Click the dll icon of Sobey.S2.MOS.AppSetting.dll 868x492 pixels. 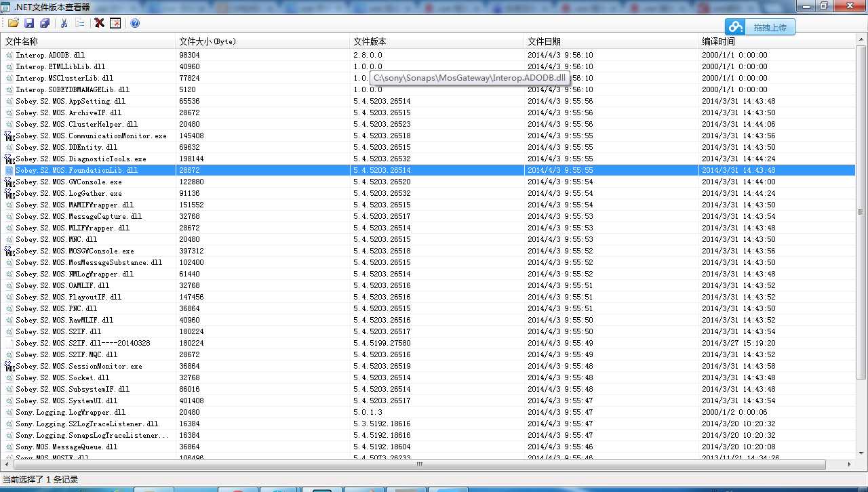pos(9,101)
